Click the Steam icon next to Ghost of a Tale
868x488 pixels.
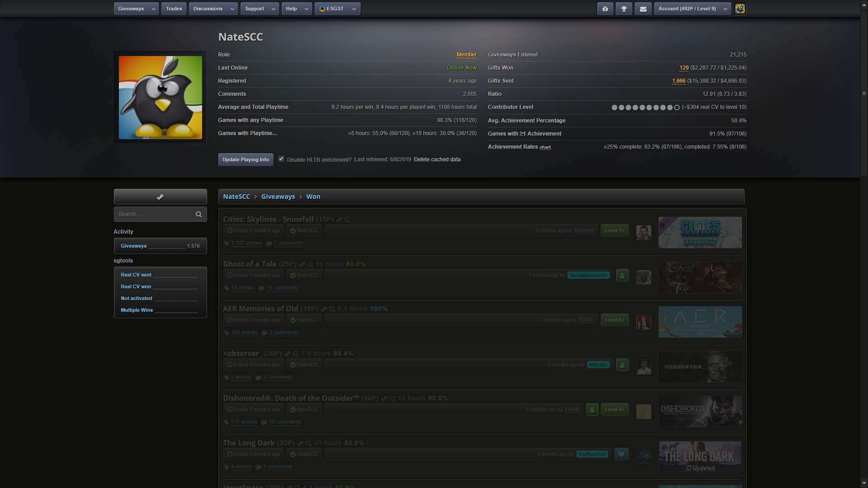(302, 264)
